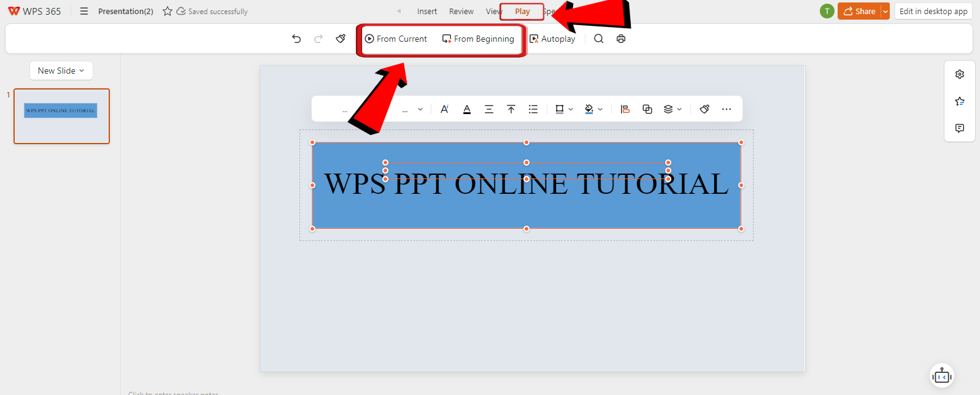Redo the last action
Viewport: 980px width, 395px height.
pyautogui.click(x=318, y=39)
